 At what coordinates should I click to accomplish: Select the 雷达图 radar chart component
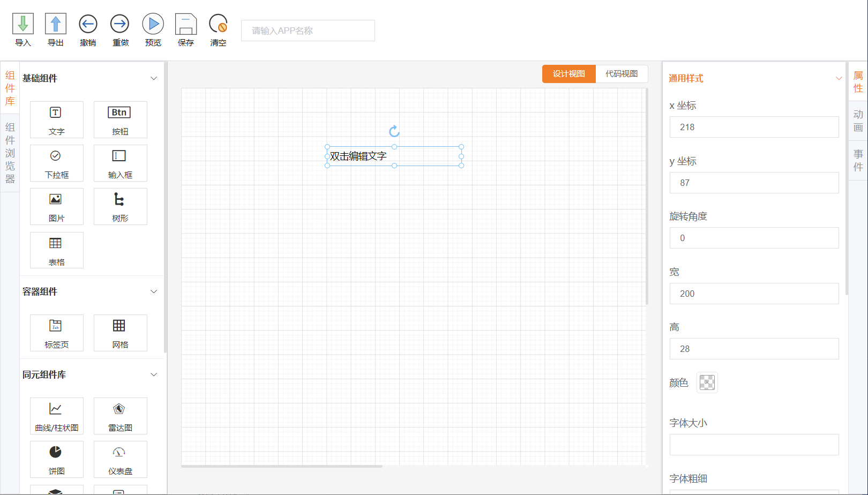click(x=120, y=416)
